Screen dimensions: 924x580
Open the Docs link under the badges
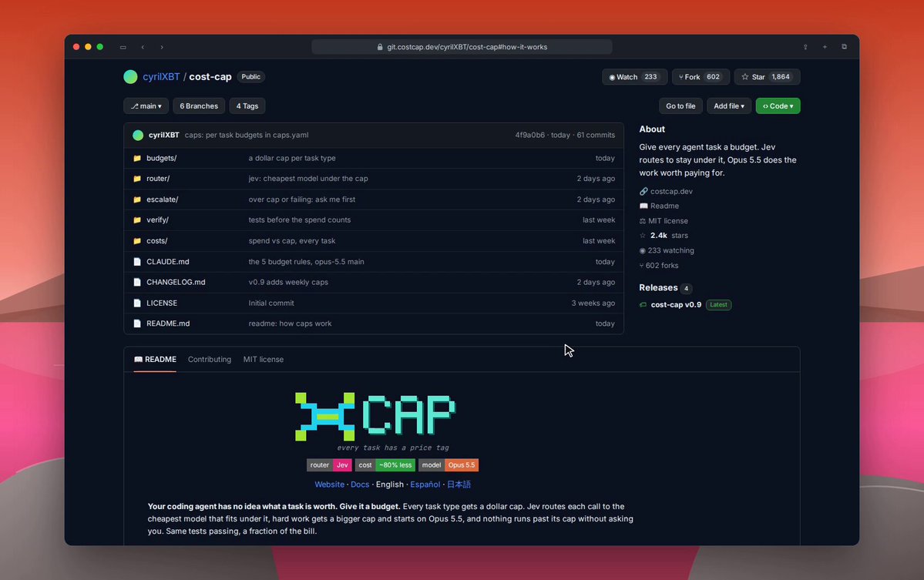point(360,484)
